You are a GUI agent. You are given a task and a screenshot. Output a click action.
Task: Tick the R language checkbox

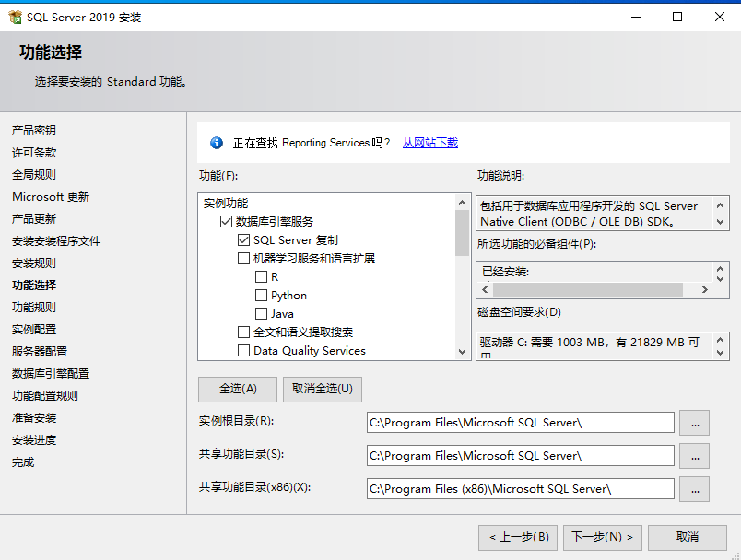tap(261, 276)
